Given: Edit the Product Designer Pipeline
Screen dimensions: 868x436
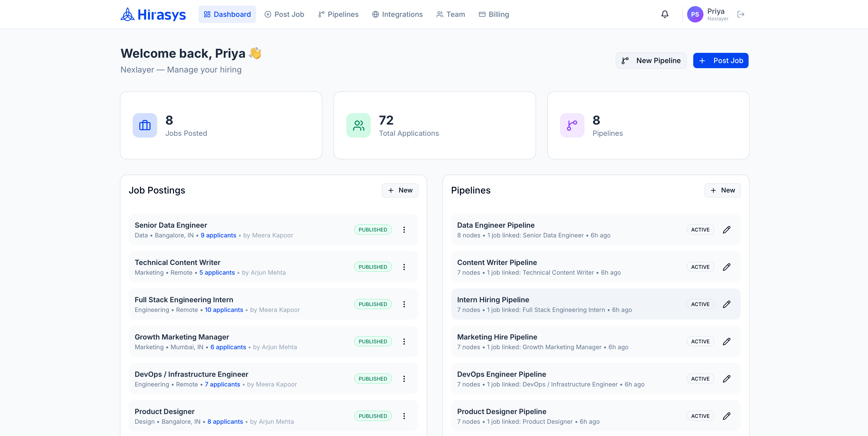Looking at the screenshot, I should tap(726, 416).
